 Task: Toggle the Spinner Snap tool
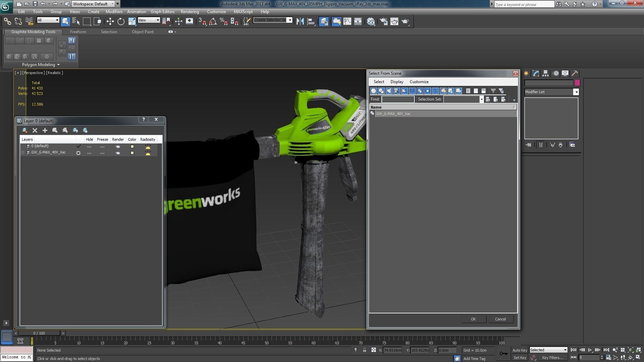tap(234, 21)
